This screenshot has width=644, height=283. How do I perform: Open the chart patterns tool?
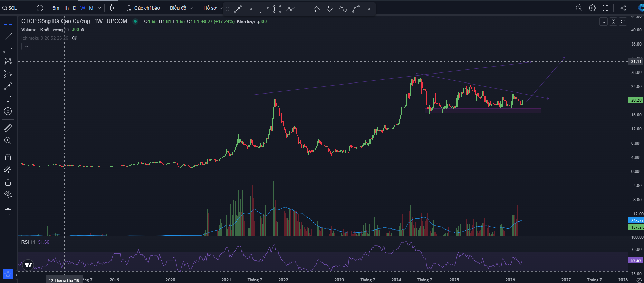(x=8, y=61)
